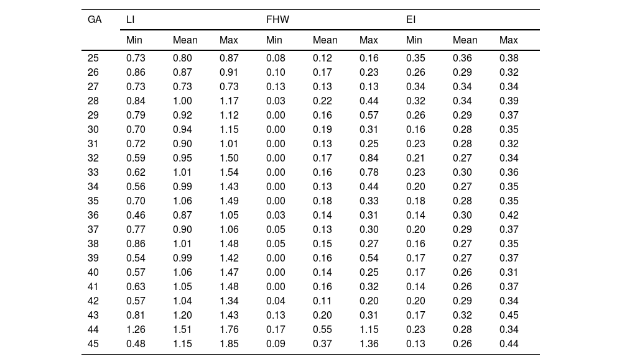Select the Min subheader under LI
The image size is (622, 364).
click(134, 40)
